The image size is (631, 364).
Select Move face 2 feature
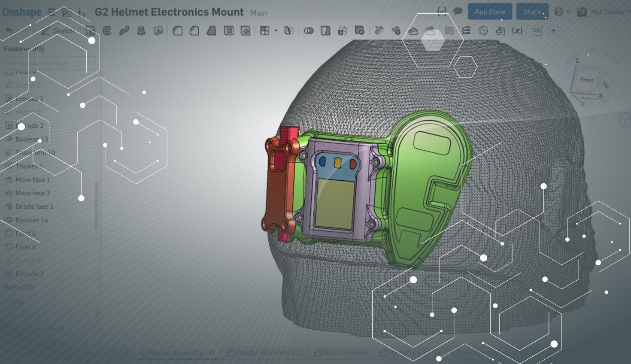pos(33,193)
